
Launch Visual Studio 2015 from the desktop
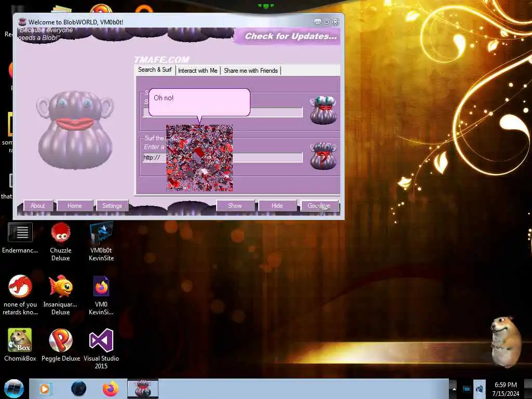101,349
